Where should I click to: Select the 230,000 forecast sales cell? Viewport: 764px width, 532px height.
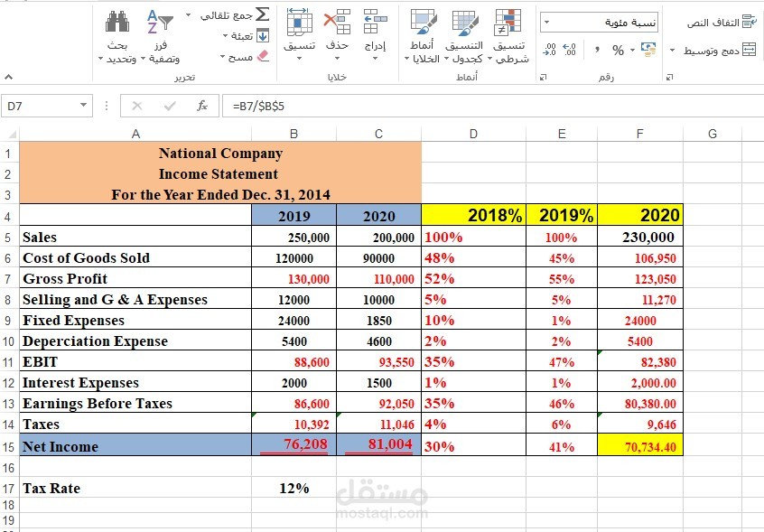pyautogui.click(x=640, y=237)
